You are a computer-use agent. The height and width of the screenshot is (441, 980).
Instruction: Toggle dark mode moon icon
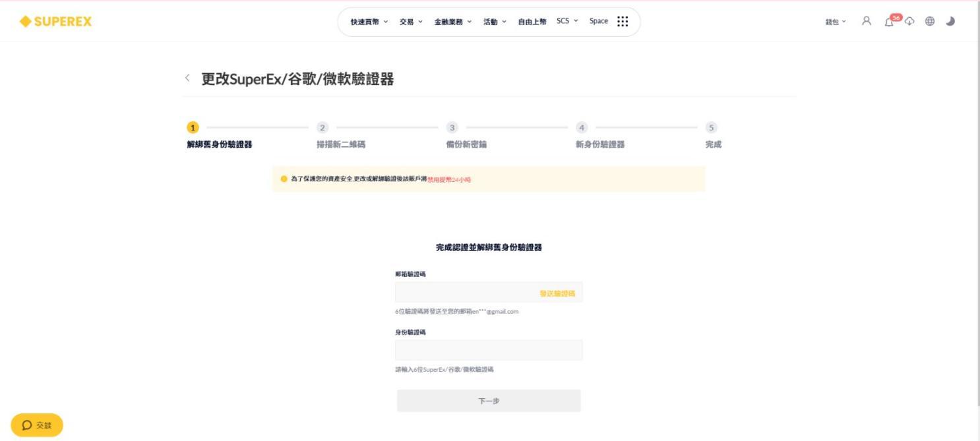point(950,21)
